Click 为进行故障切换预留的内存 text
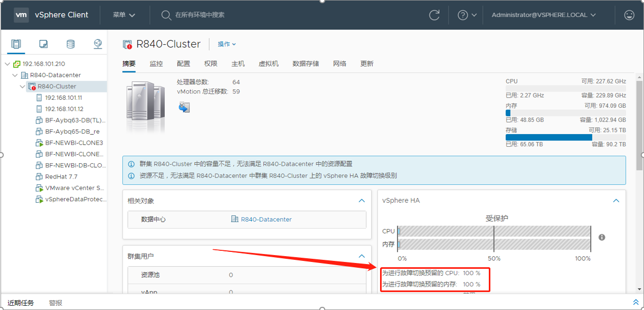Image resolution: width=644 pixels, height=310 pixels. [x=420, y=284]
